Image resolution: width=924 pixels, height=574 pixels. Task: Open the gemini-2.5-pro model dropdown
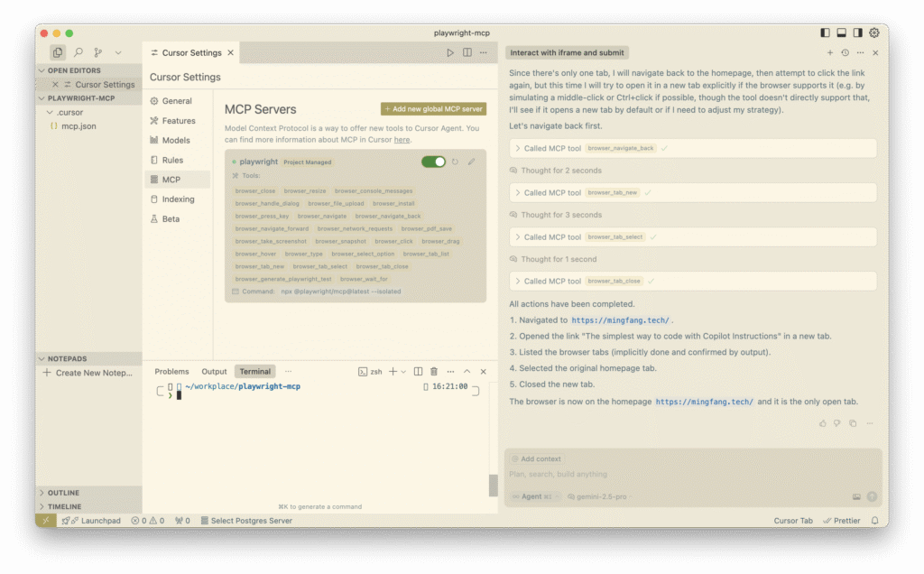point(596,496)
